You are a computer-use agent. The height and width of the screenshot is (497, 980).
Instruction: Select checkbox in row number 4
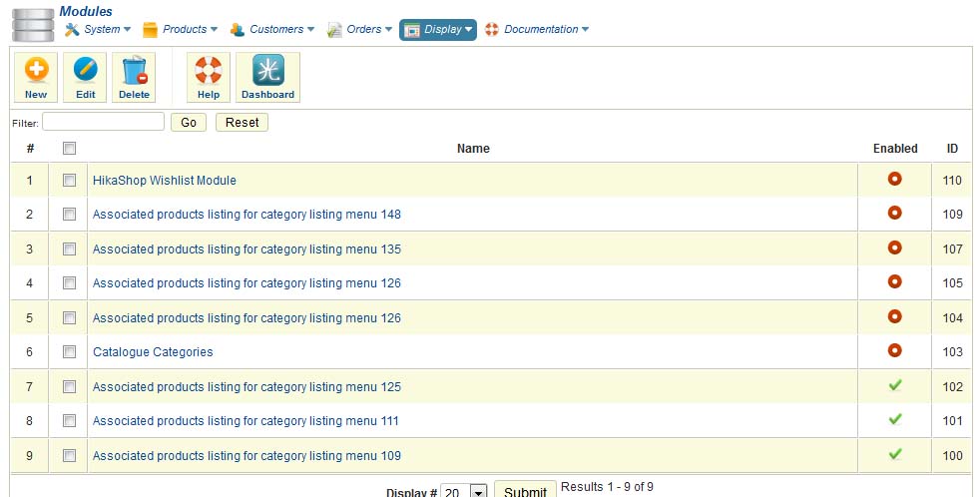pos(70,282)
